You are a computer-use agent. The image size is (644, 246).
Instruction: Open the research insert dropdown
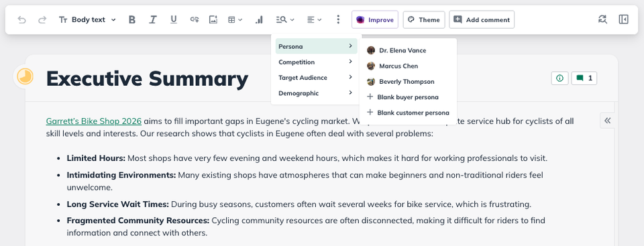[286, 19]
